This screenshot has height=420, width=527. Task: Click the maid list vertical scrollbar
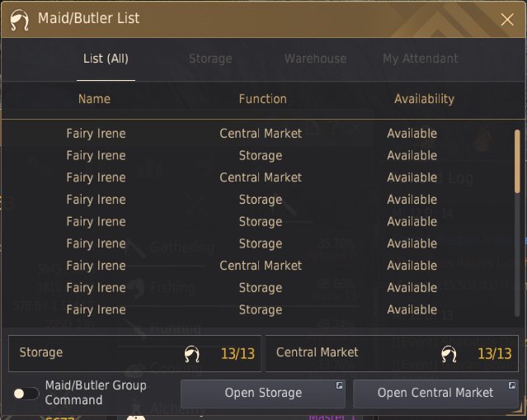517,177
